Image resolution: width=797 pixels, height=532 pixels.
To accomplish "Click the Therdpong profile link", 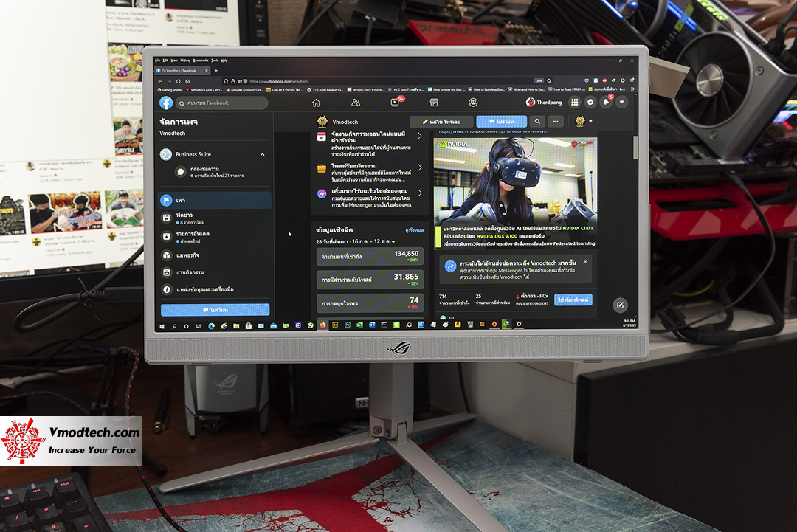I will [544, 102].
